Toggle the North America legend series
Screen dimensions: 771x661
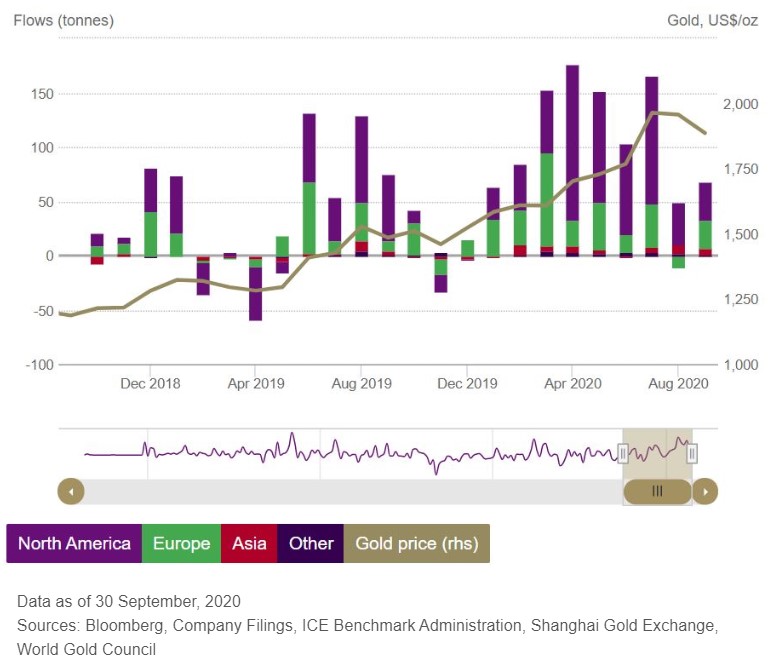[x=74, y=544]
